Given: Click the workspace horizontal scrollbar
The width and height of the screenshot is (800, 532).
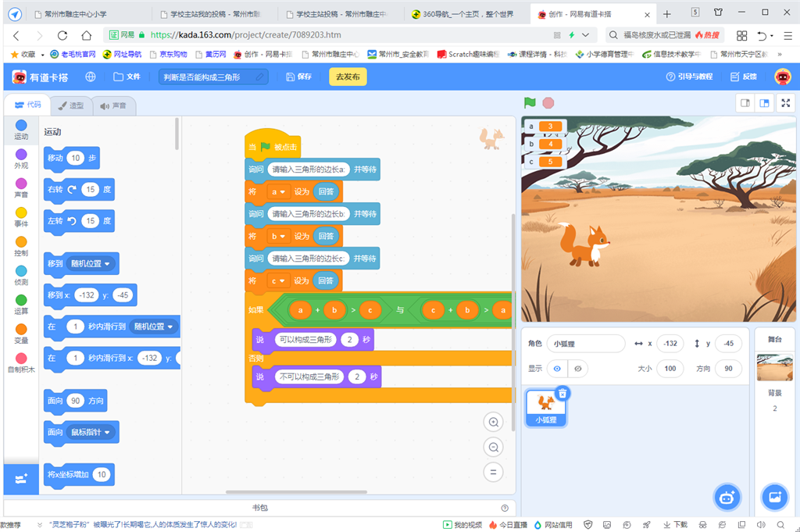Looking at the screenshot, I should [x=296, y=492].
